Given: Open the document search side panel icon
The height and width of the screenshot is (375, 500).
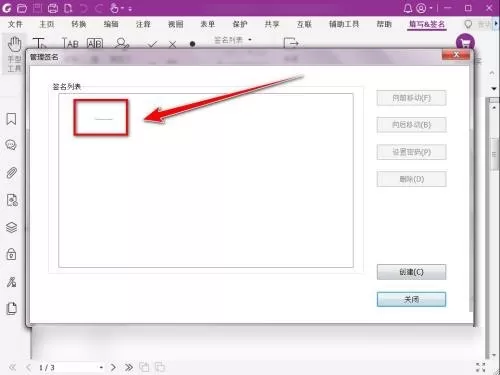Looking at the screenshot, I should tap(12, 200).
